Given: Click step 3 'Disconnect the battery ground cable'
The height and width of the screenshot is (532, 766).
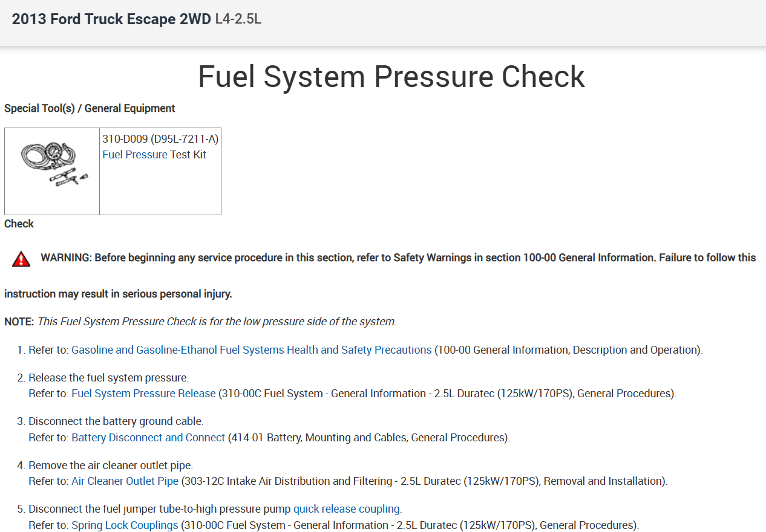Looking at the screenshot, I should pyautogui.click(x=116, y=421).
